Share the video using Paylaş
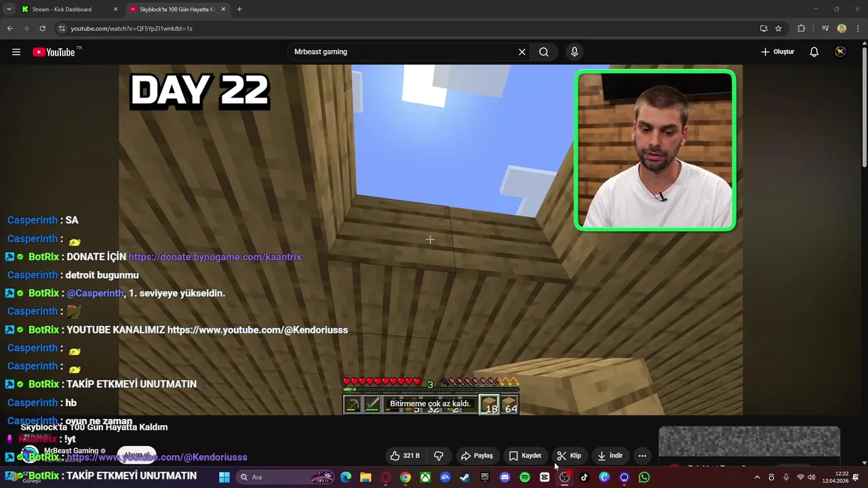Image resolution: width=868 pixels, height=488 pixels. click(477, 455)
